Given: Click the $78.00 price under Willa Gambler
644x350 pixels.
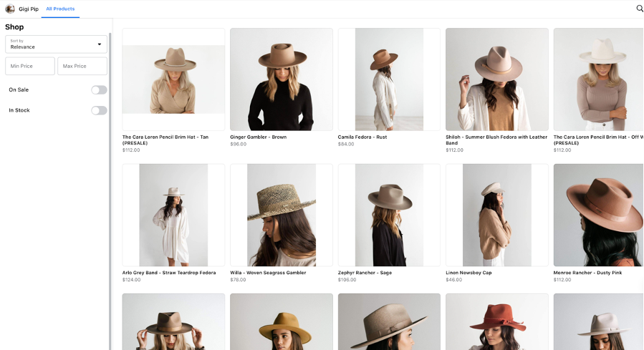Looking at the screenshot, I should [239, 279].
